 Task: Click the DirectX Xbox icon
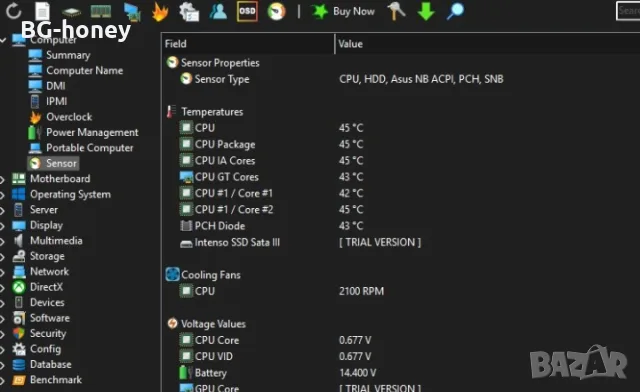coord(19,287)
